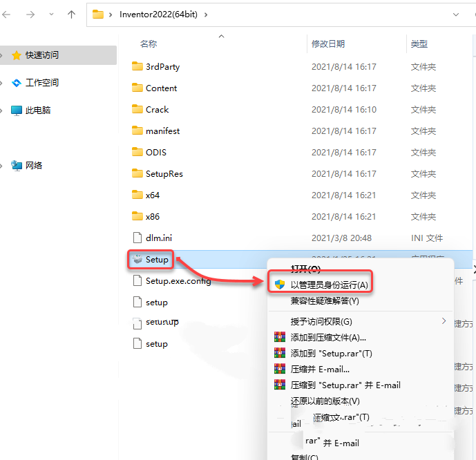
Task: Select the 3rdParty folder icon
Action: (x=137, y=66)
